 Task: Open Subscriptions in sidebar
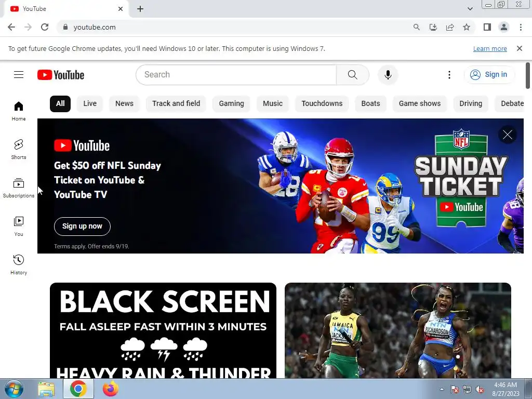tap(19, 188)
